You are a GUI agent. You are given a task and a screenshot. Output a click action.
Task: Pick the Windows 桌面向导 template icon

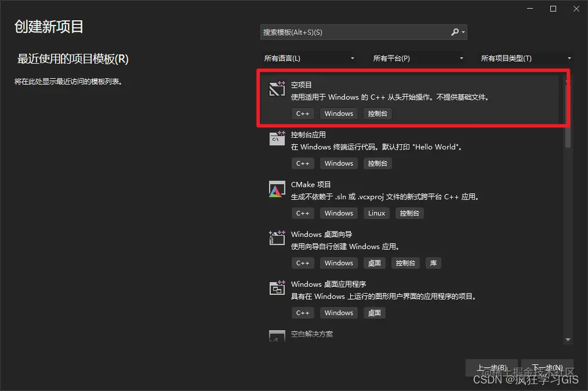click(x=277, y=238)
